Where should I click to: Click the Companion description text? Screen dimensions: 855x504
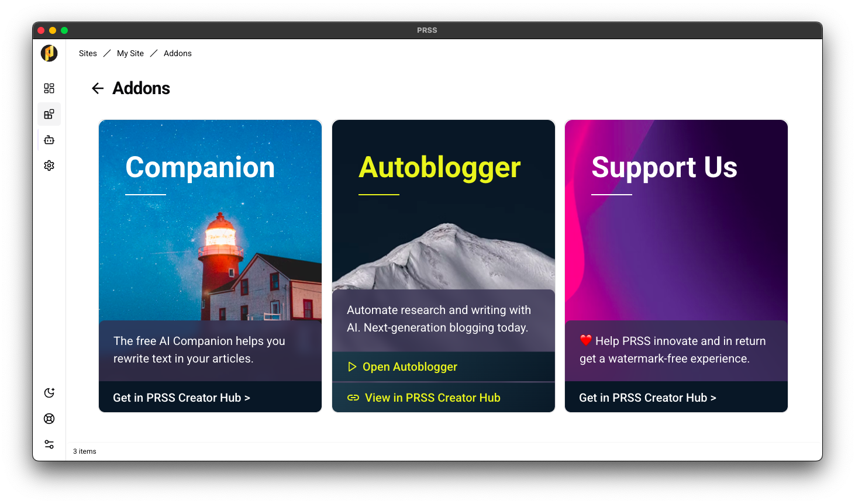[x=199, y=350]
